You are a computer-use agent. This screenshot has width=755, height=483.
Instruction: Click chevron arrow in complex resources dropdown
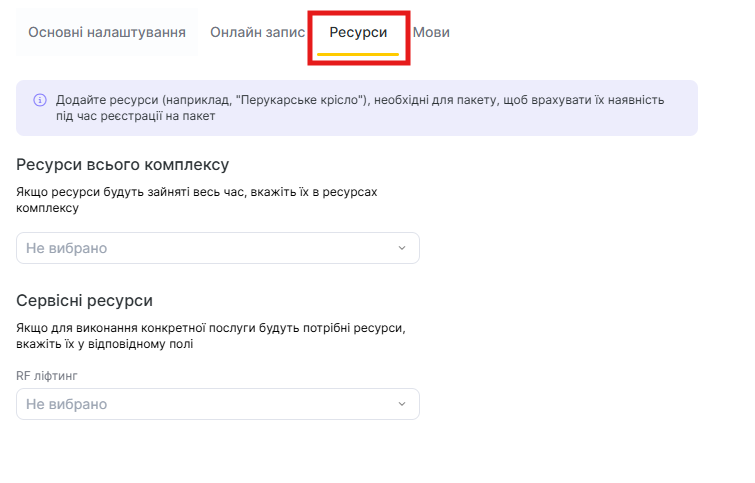(x=402, y=248)
